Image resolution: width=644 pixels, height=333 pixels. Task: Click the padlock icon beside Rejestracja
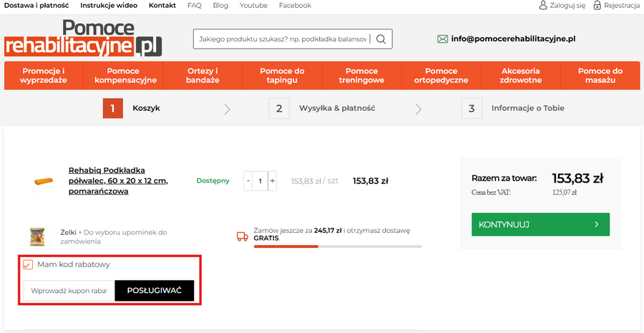click(597, 6)
